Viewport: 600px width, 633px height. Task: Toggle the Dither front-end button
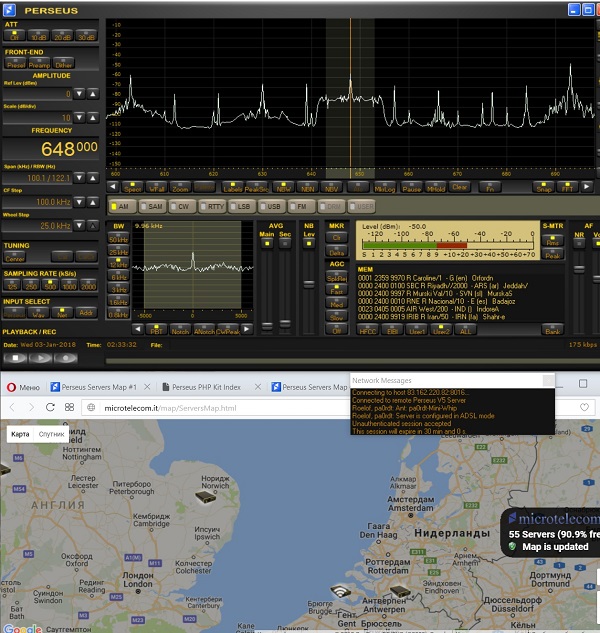point(63,63)
